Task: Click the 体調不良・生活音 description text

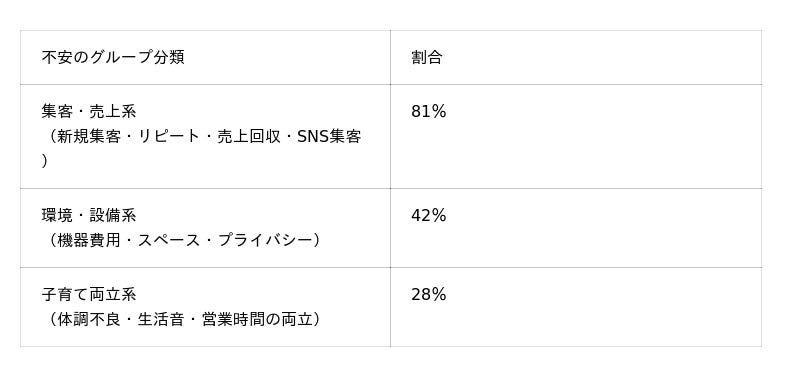Action: 120,319
